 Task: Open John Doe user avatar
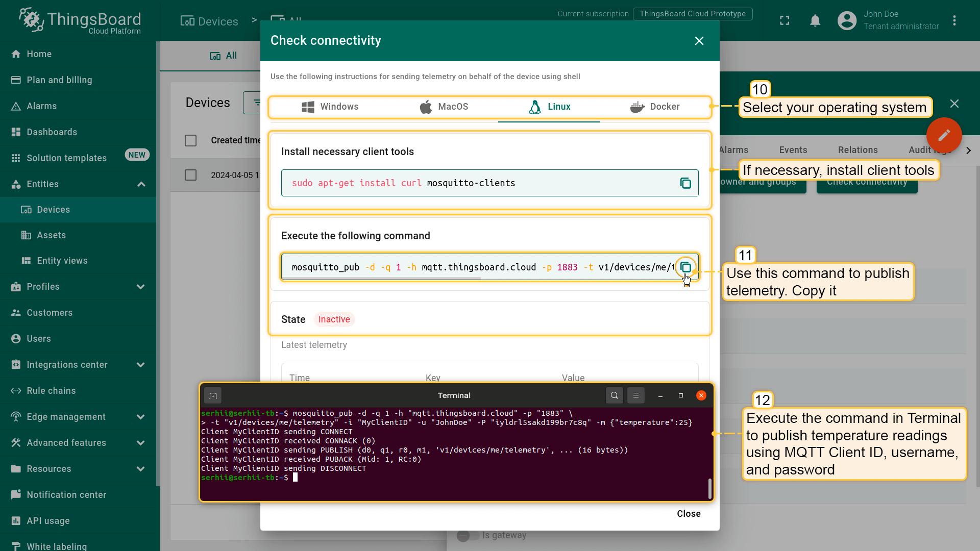click(847, 20)
